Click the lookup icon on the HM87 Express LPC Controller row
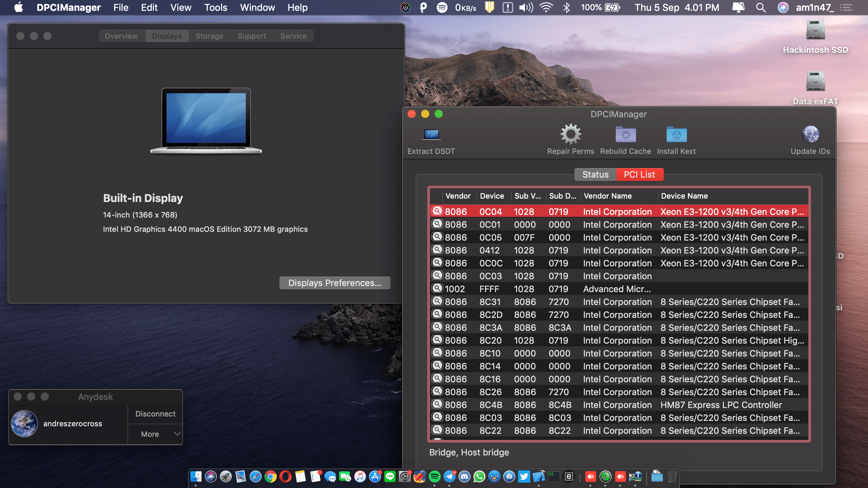The image size is (868, 488). 437,404
